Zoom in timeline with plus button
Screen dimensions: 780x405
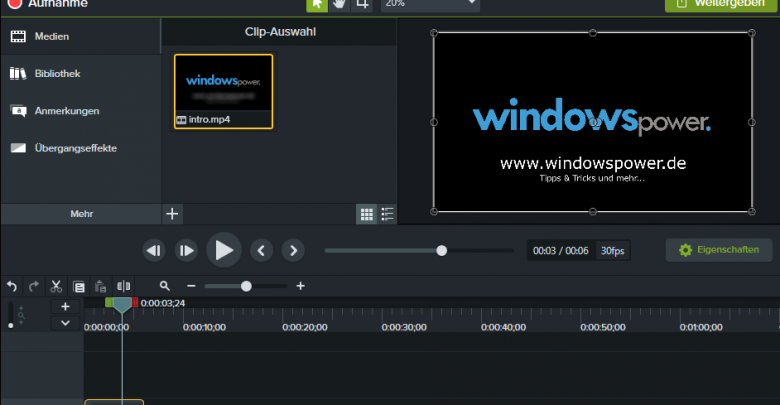pyautogui.click(x=300, y=286)
